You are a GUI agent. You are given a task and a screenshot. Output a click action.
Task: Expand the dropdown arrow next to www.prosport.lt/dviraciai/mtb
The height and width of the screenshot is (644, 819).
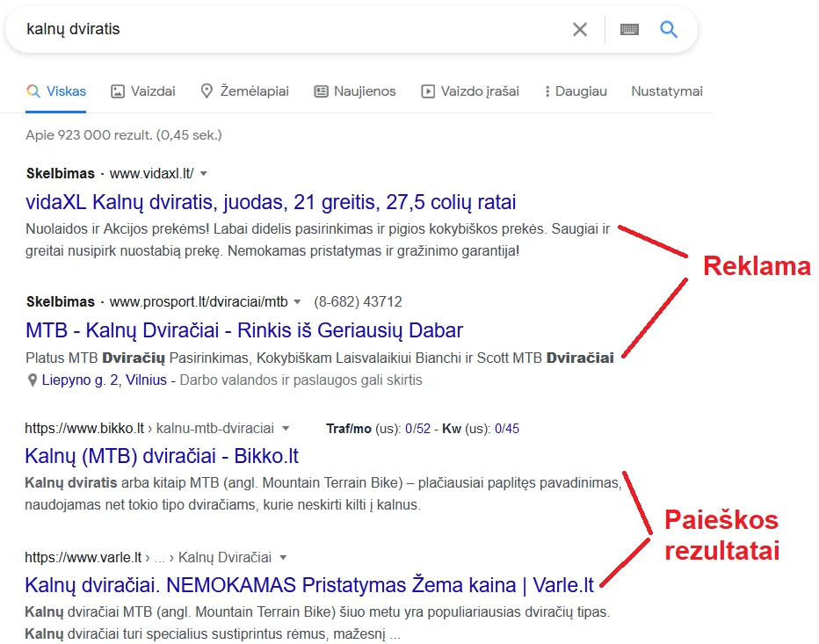(297, 302)
